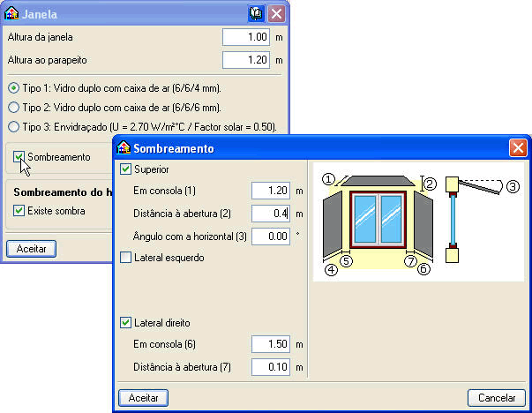Screen dimensions: 532x413
Task: Click the Janela window app icon
Action: click(x=11, y=14)
